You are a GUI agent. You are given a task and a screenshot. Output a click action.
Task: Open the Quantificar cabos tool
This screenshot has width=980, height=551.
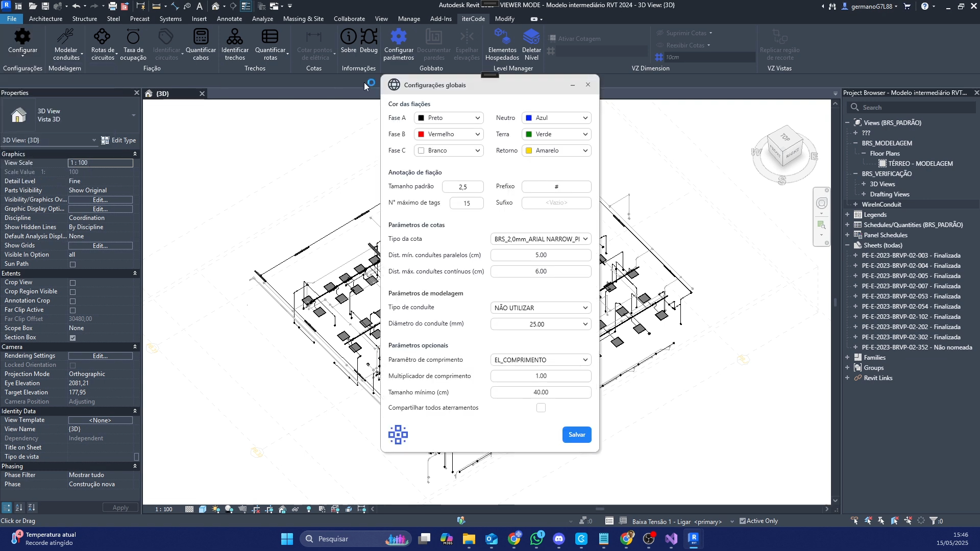click(201, 37)
